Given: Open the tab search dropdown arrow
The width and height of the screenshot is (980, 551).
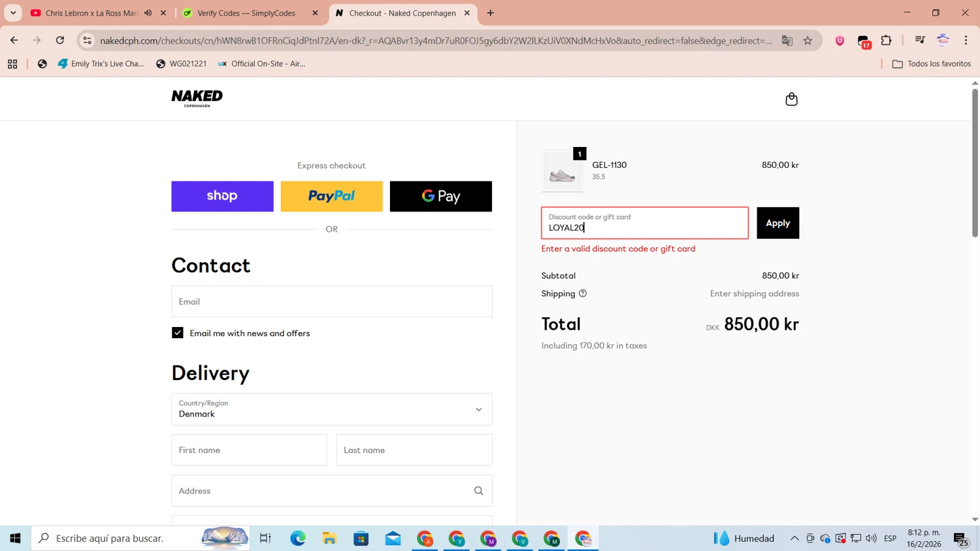Looking at the screenshot, I should (13, 13).
